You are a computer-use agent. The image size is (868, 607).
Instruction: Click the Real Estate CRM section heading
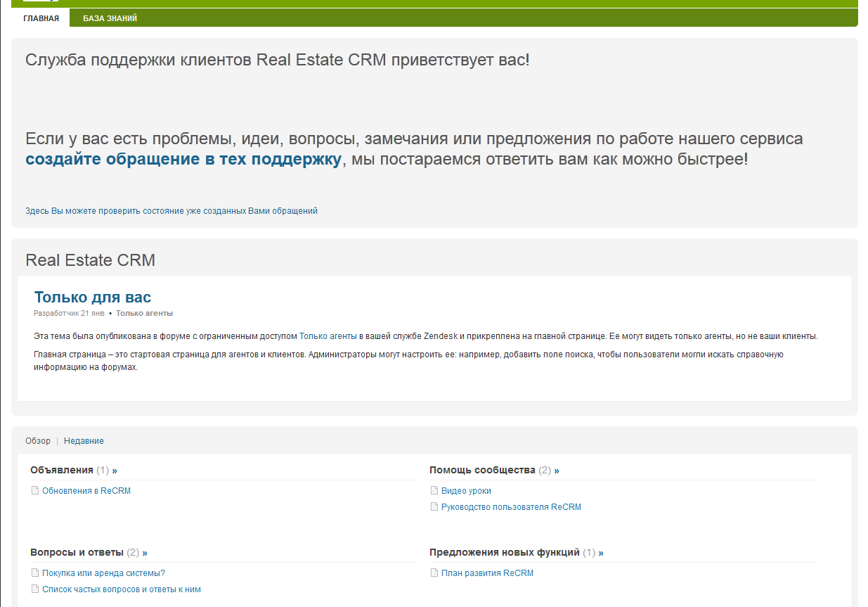pyautogui.click(x=90, y=260)
